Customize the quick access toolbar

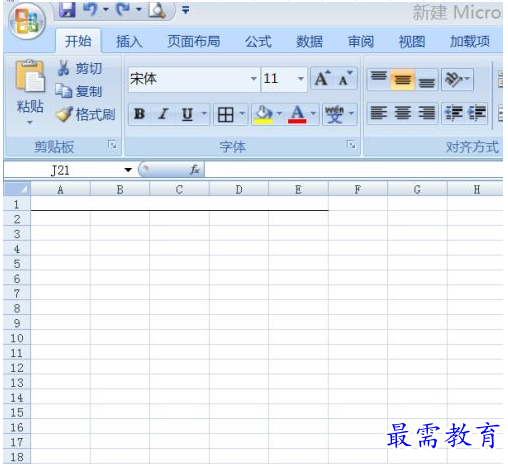186,10
